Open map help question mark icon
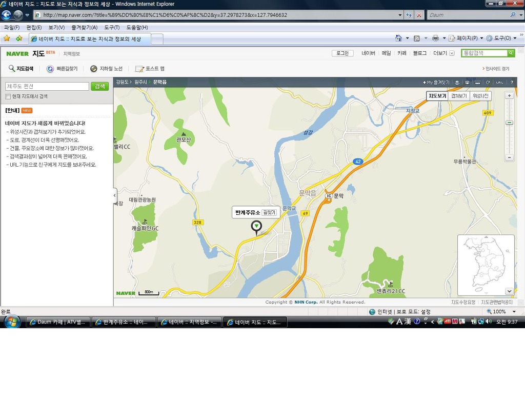The image size is (525, 420). [512, 83]
